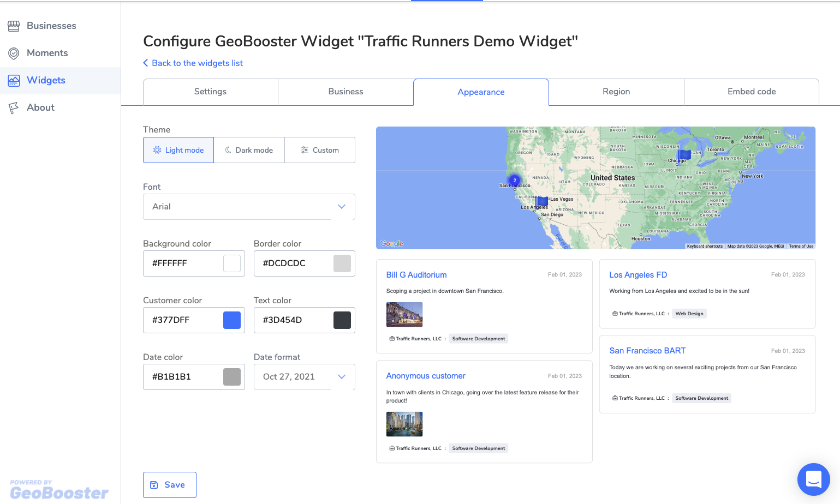Viewport: 840px width, 504px height.
Task: Switch to the Embed code tab
Action: 751,92
